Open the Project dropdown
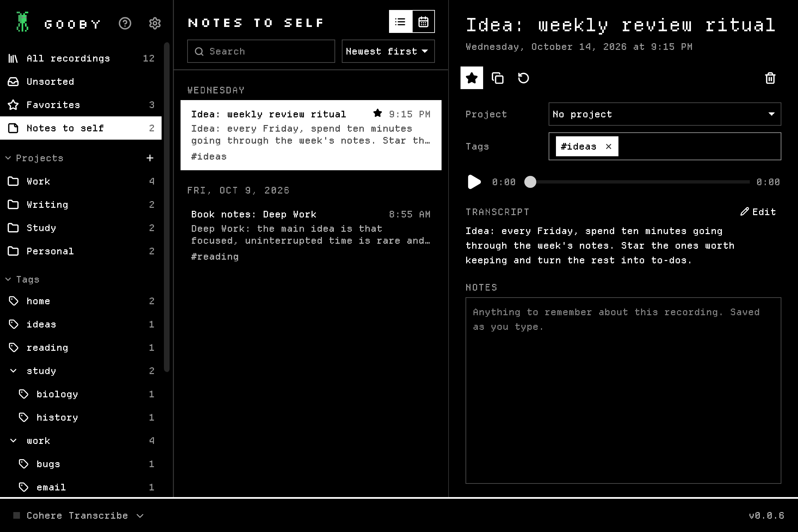Viewport: 798px width, 532px height. (x=665, y=114)
